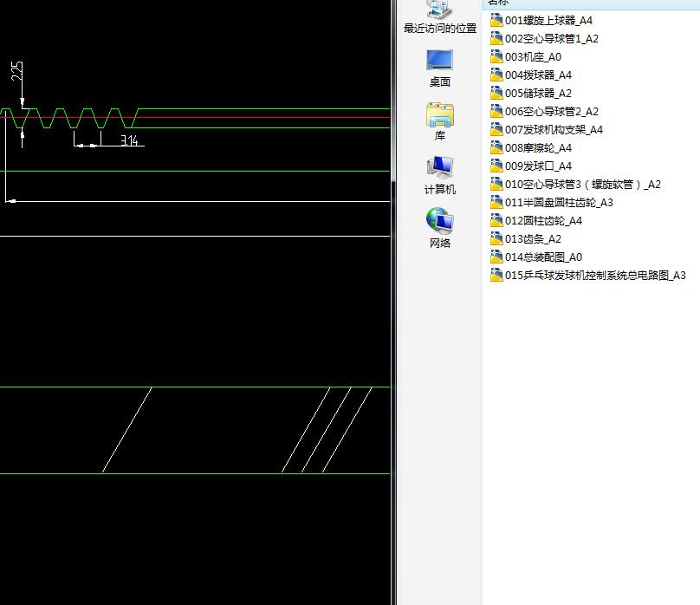This screenshot has width=700, height=605.
Task: Select file 011半圆盘圆柱齿轮_A3
Action: [552, 203]
